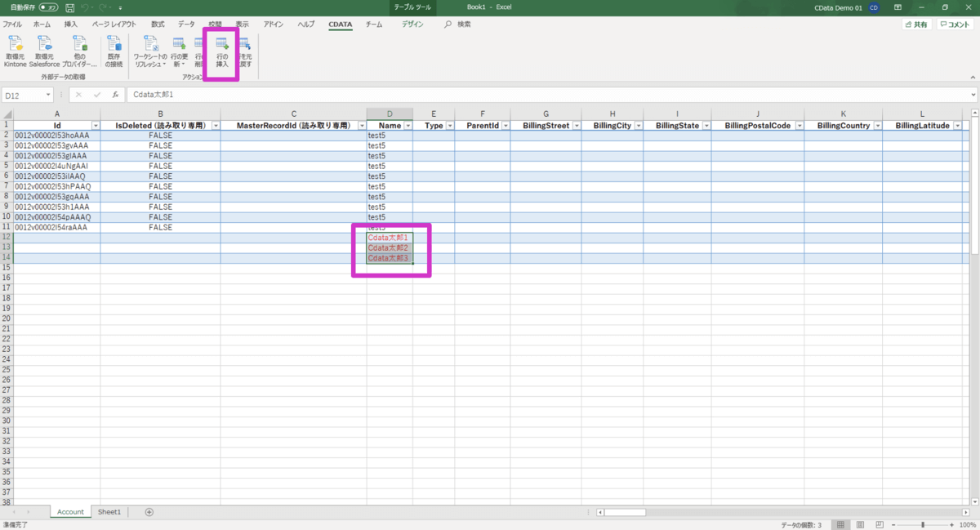
Task: Open BillingCity column filter dropdown
Action: tap(639, 126)
